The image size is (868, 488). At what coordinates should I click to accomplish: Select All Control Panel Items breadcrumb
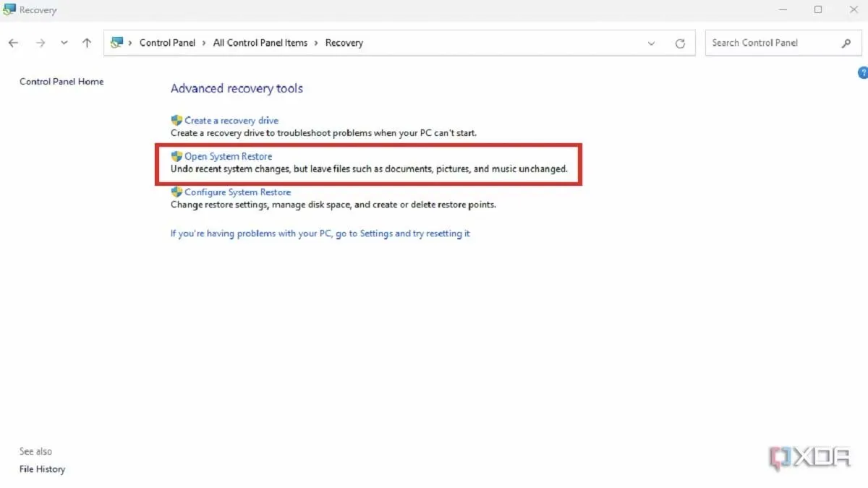tap(260, 43)
